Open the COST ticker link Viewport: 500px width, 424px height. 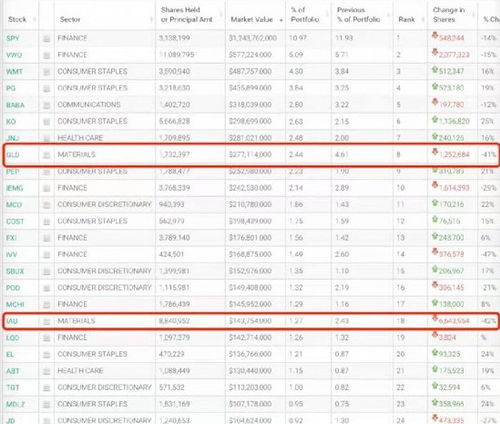15,221
